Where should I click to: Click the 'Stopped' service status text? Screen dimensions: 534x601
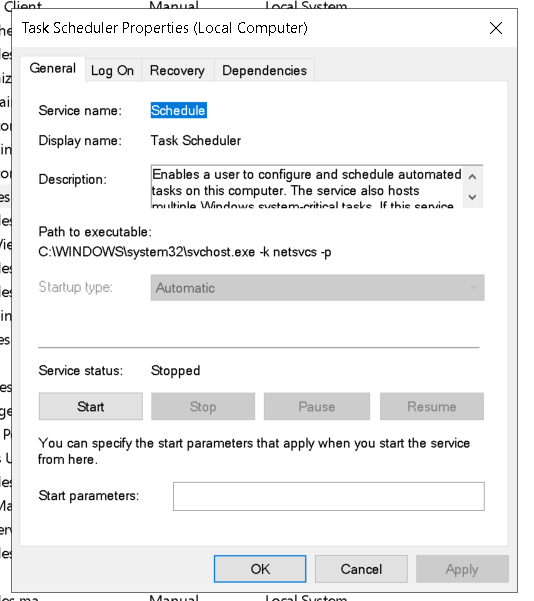point(176,371)
